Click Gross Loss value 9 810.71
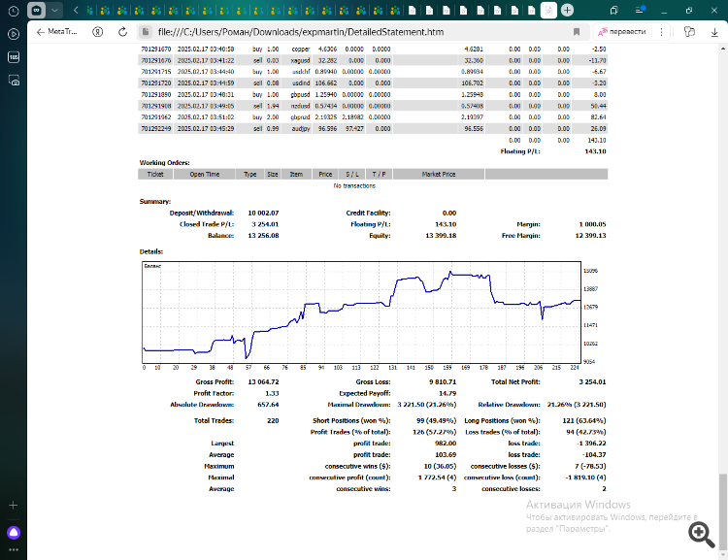The width and height of the screenshot is (728, 560). [443, 381]
